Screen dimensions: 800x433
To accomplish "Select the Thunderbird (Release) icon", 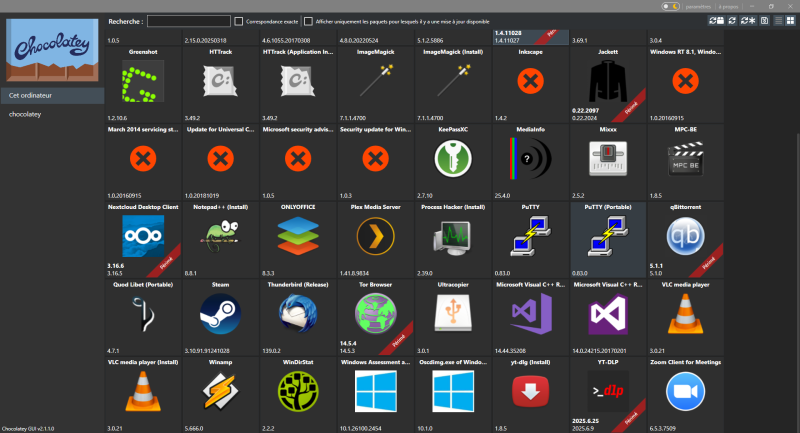I will [x=298, y=314].
